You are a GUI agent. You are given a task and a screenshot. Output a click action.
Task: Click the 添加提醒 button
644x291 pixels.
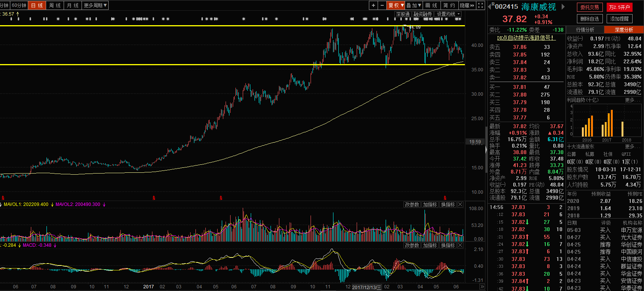pos(619,19)
